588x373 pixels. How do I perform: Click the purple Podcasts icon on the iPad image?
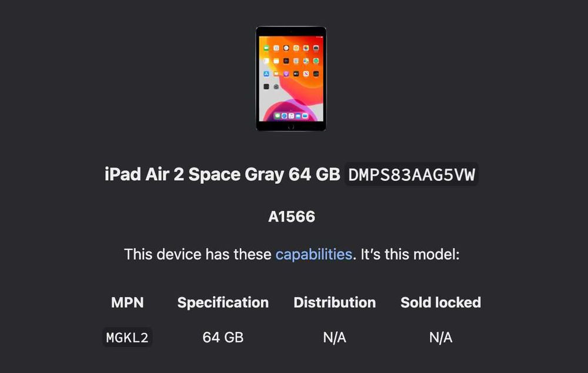click(286, 73)
